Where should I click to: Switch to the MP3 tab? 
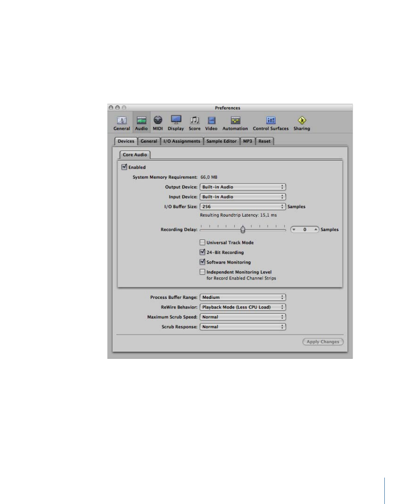click(x=247, y=141)
